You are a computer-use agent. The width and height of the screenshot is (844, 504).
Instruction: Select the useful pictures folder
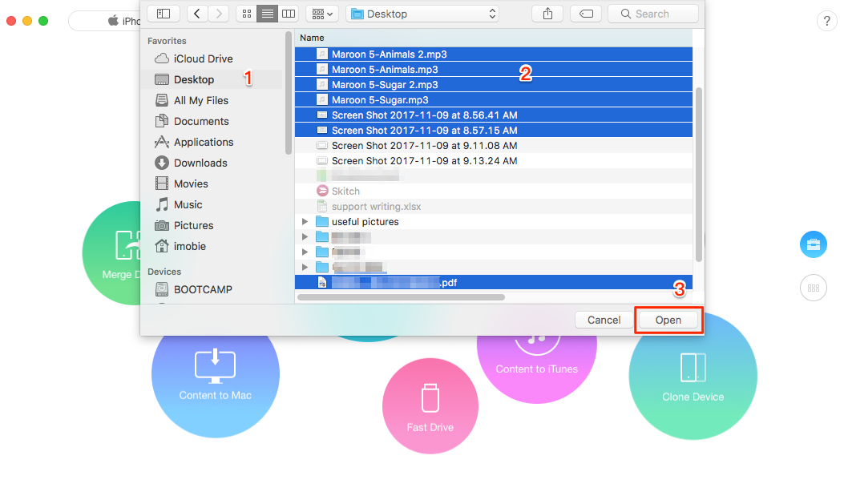coord(494,222)
